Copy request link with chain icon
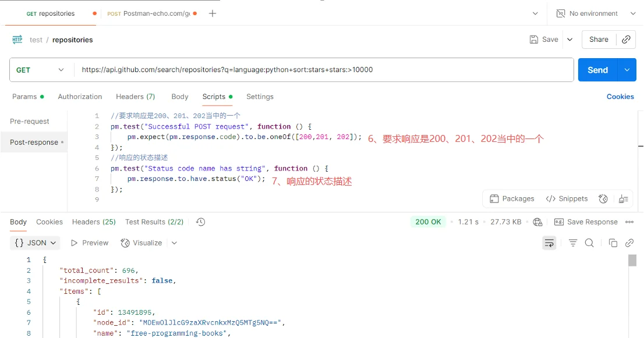Image resolution: width=644 pixels, height=338 pixels. point(626,40)
